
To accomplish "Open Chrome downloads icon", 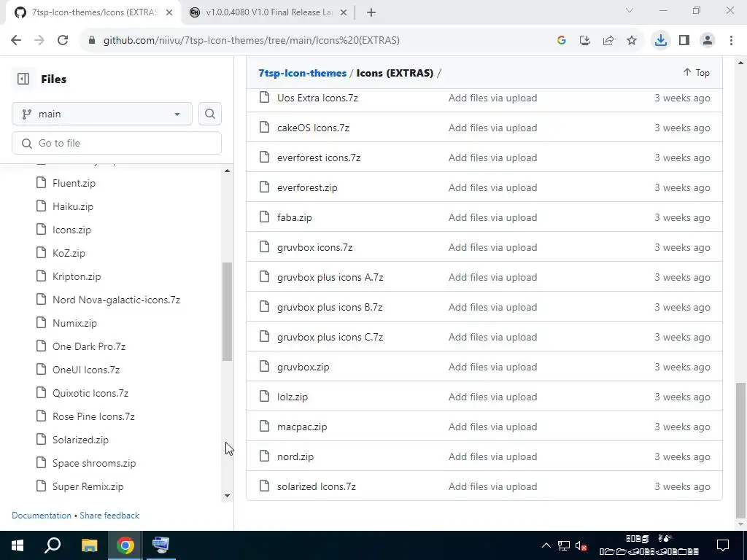I will [x=660, y=40].
